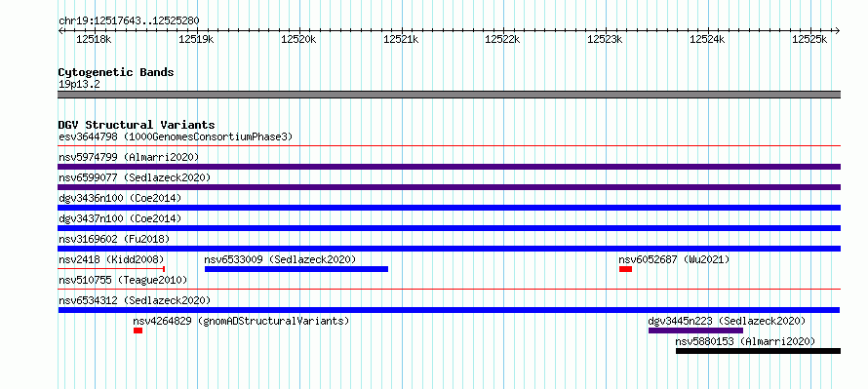
Task: Open nsv5880153 (Almarri2020) label
Action: 746,341
